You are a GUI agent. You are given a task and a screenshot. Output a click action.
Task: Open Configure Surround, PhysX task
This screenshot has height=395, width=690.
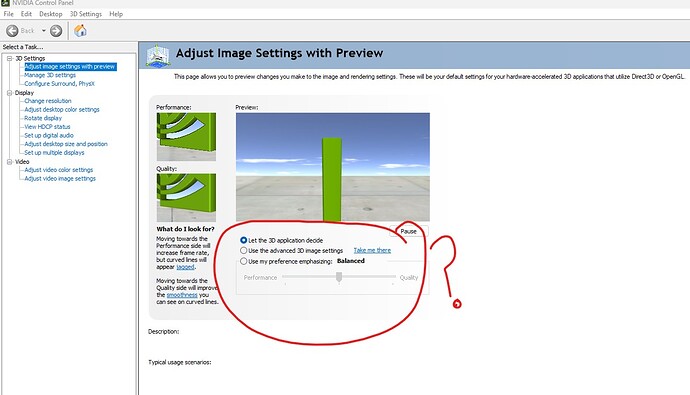click(59, 84)
